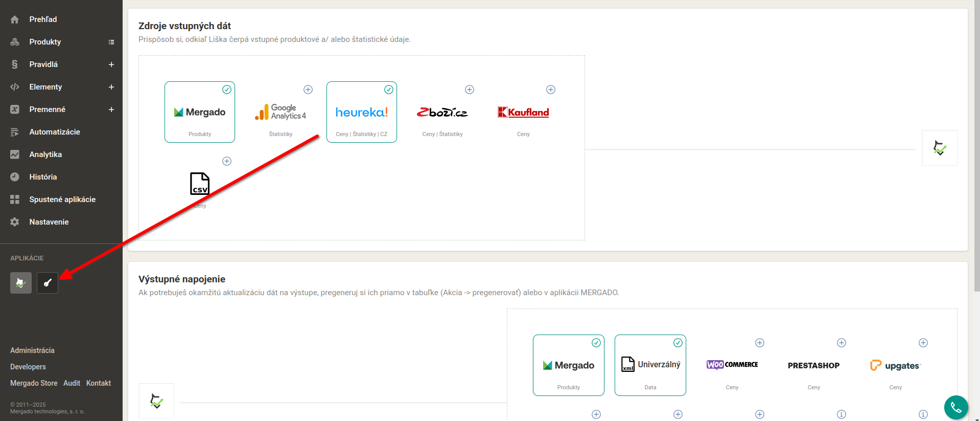Viewport: 980px width, 421px height.
Task: Open the phone contact button
Action: click(956, 408)
